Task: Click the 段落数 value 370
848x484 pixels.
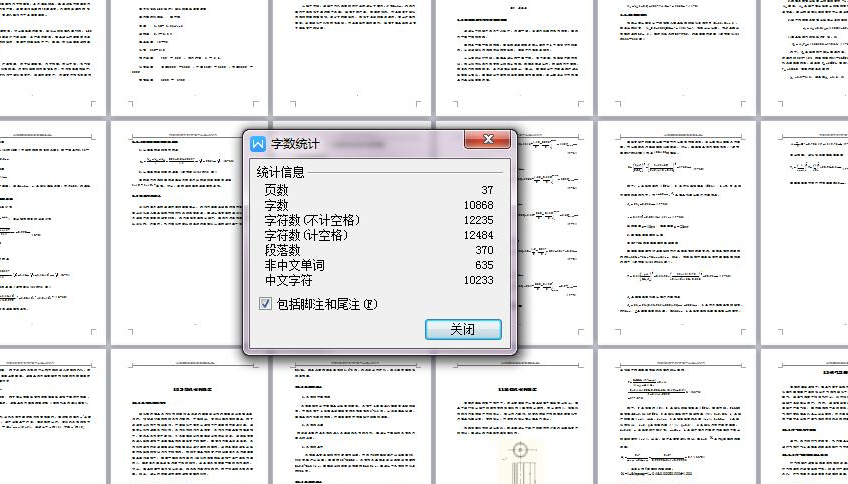Action: [484, 250]
